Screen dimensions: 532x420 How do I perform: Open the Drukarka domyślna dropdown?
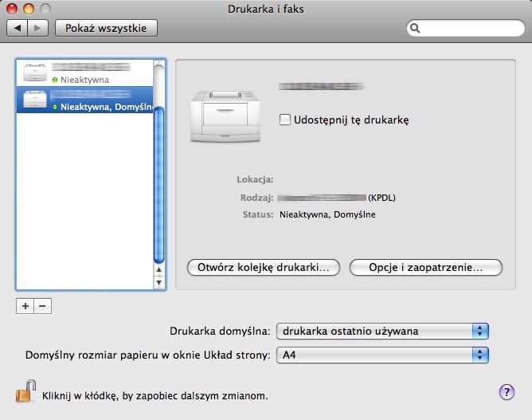coord(382,332)
